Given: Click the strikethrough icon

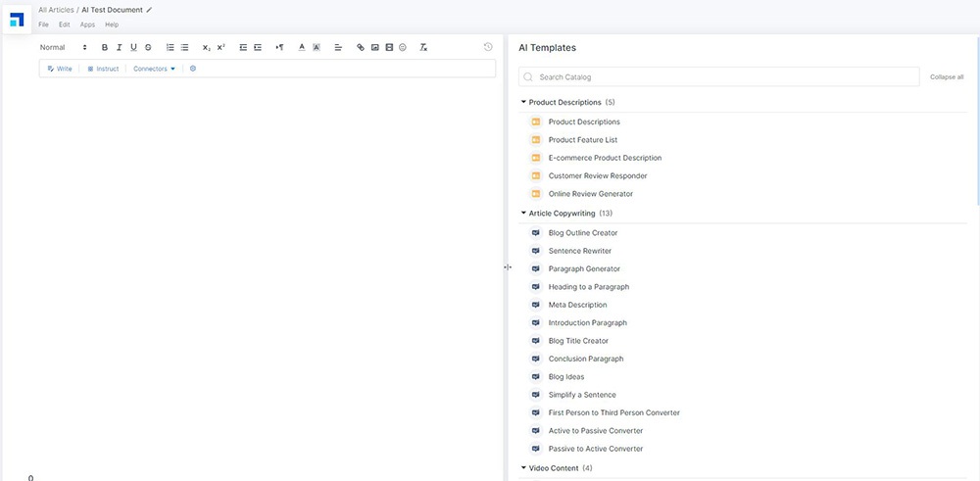Looking at the screenshot, I should (148, 47).
